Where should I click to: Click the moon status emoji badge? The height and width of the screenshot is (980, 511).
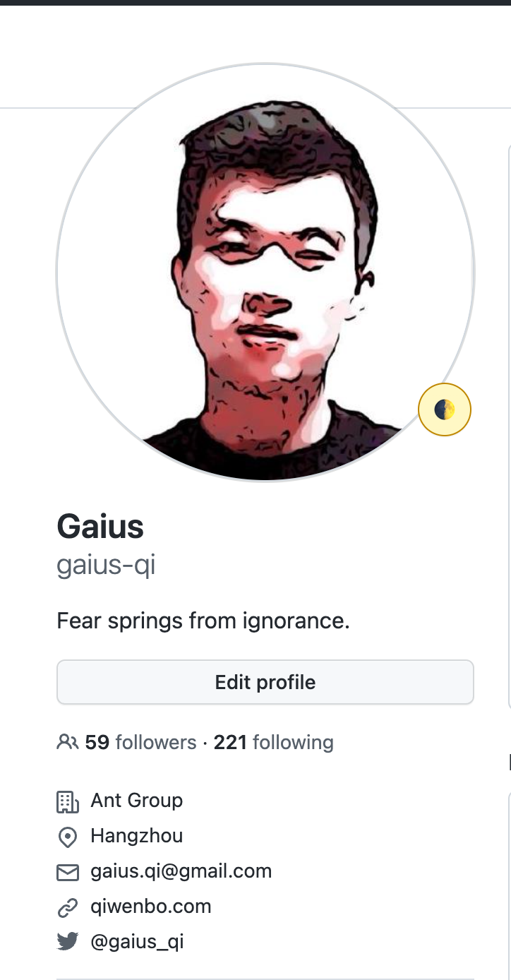[x=445, y=410]
